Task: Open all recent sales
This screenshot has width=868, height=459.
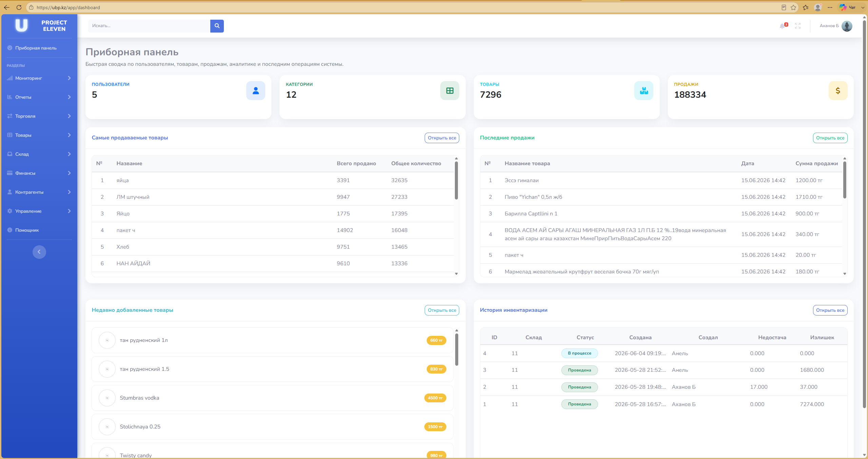Action: tap(830, 138)
